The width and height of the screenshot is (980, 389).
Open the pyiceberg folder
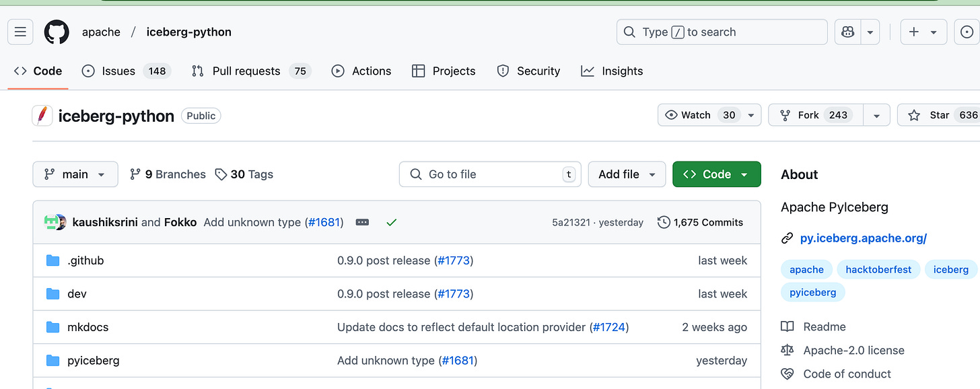(x=94, y=361)
